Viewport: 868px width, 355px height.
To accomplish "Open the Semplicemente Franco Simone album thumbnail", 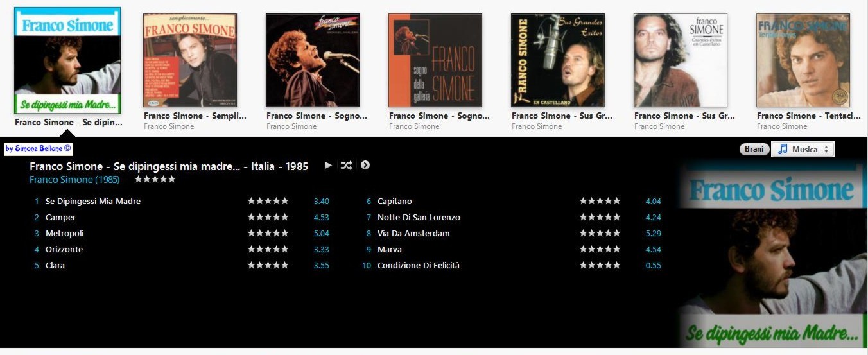I will (x=190, y=60).
